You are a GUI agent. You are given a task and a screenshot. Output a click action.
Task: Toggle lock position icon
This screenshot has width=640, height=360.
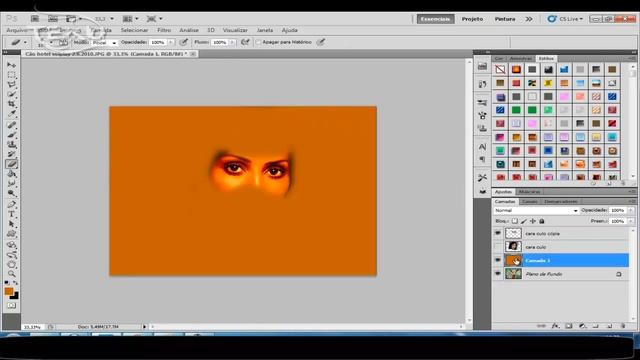(533, 221)
